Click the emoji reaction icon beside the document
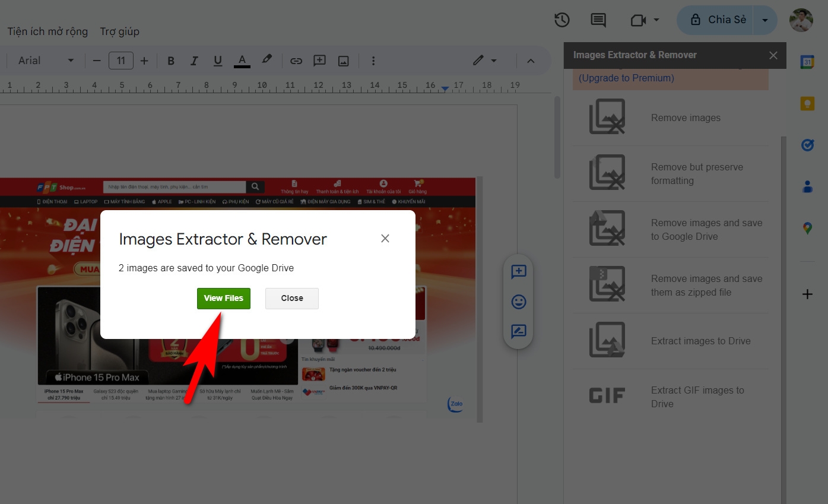 (518, 302)
